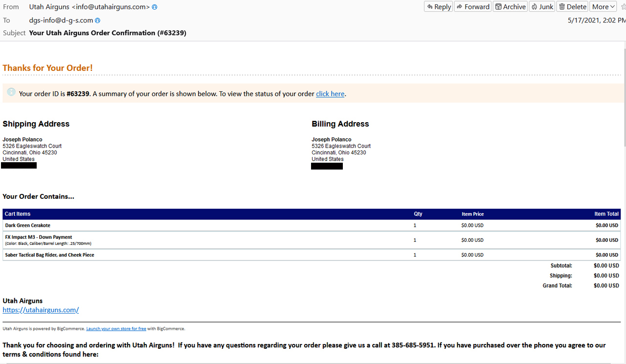Click the Cart Items column header
Image resolution: width=626 pixels, height=364 pixels.
tap(18, 214)
